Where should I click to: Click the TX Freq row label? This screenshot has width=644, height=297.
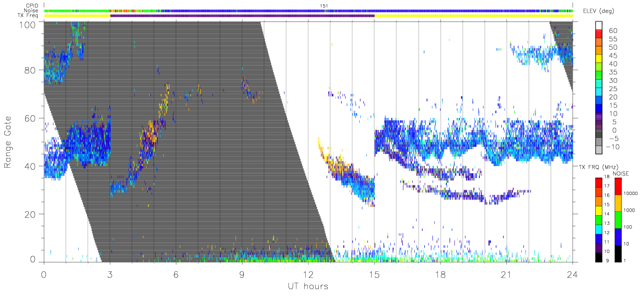[28, 15]
